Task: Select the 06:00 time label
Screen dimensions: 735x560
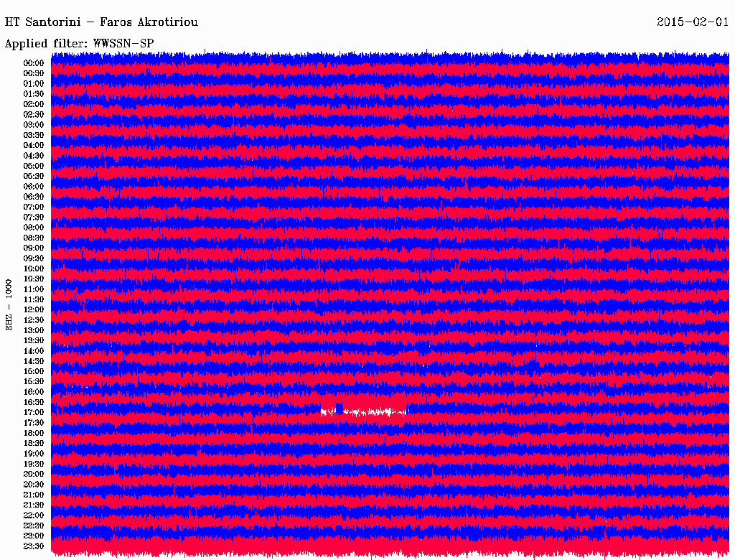Action: [x=34, y=186]
